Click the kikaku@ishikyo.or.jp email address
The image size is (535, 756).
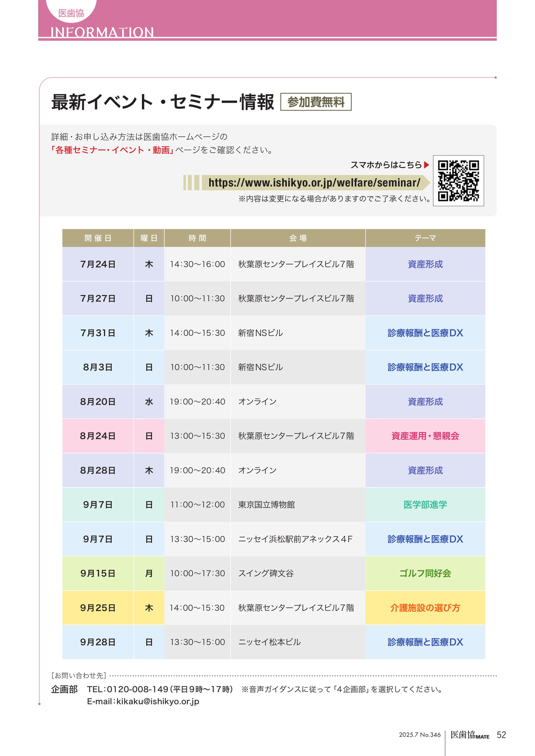coord(158,701)
